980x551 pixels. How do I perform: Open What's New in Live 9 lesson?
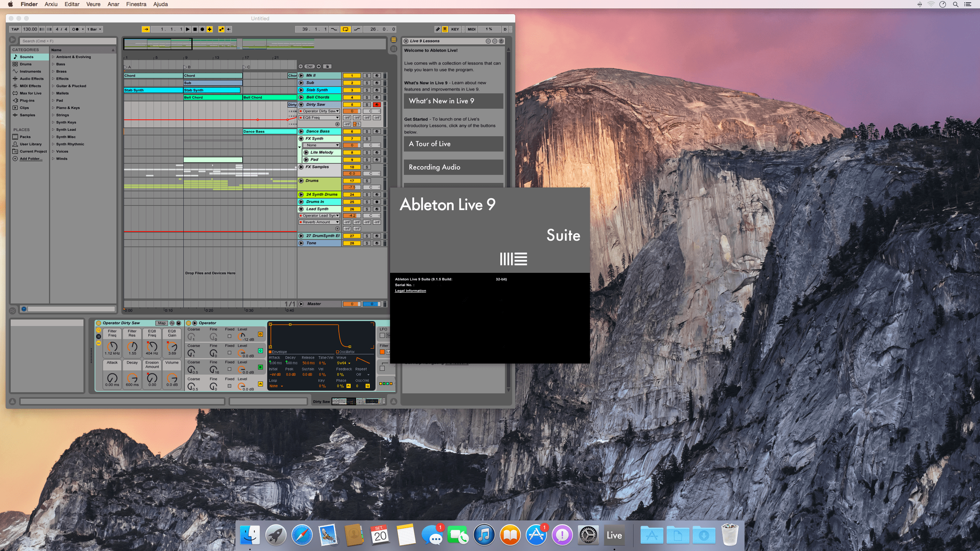click(453, 101)
